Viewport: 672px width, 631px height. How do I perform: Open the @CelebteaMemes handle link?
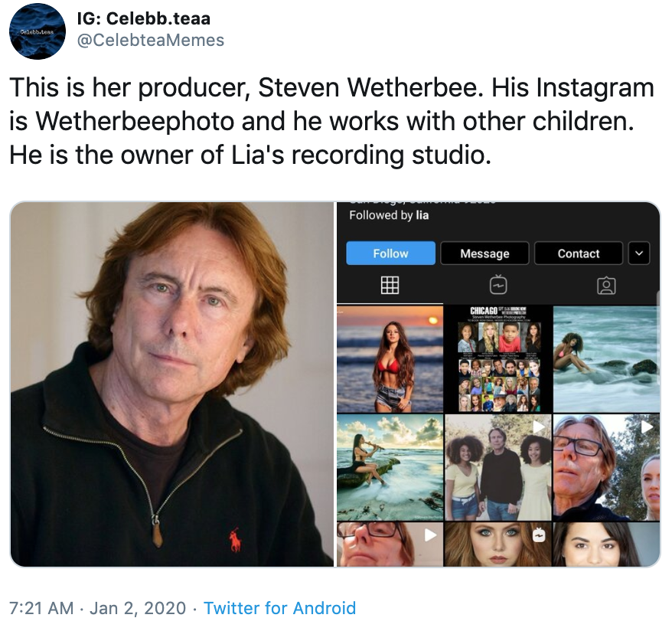152,40
